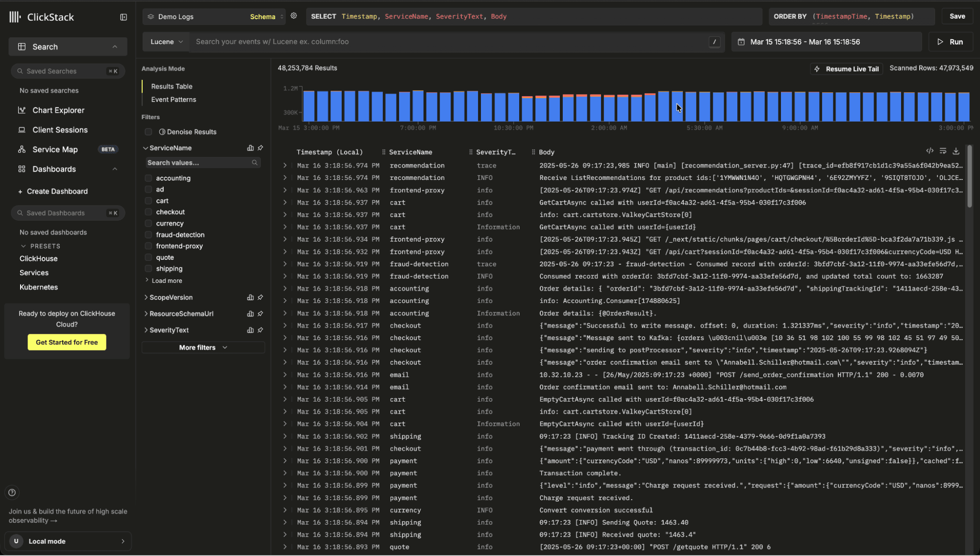The height and width of the screenshot is (556, 980).
Task: Open Chart Explorer from sidebar
Action: click(x=58, y=110)
